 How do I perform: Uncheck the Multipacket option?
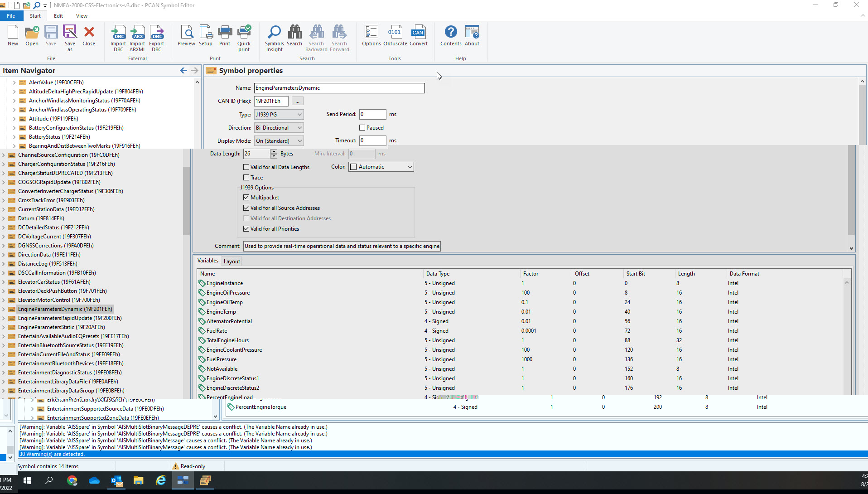(x=246, y=198)
